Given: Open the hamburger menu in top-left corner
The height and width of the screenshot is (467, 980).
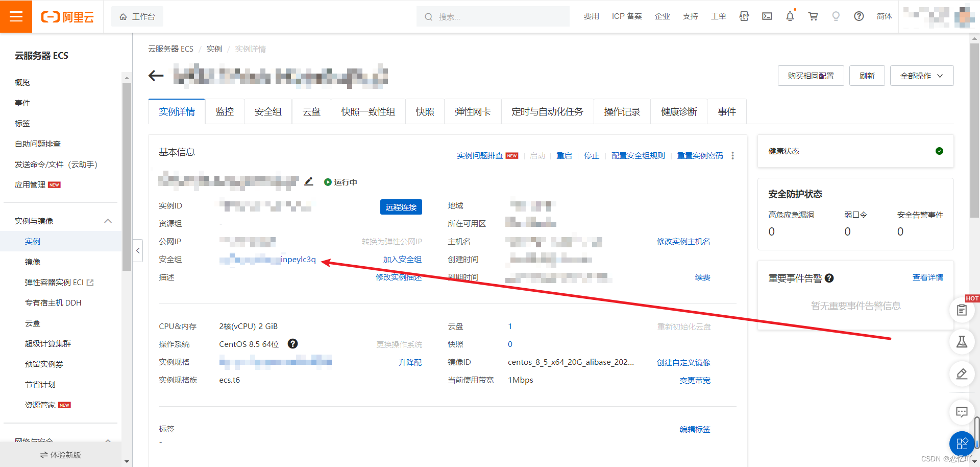Looking at the screenshot, I should (x=16, y=16).
